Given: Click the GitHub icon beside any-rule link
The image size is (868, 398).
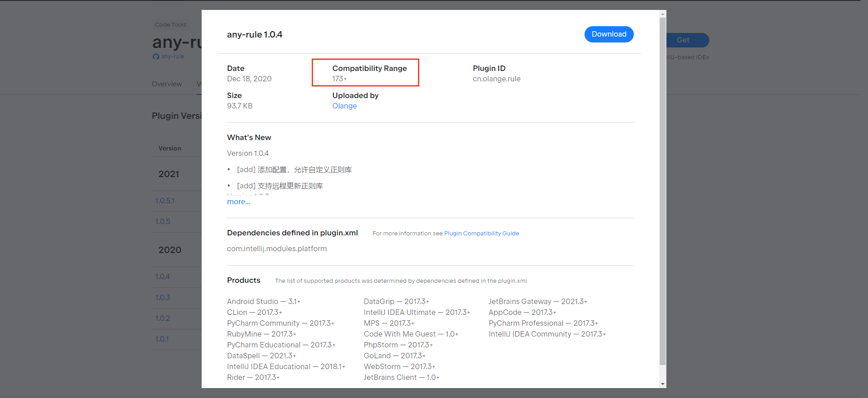Looking at the screenshot, I should 156,56.
